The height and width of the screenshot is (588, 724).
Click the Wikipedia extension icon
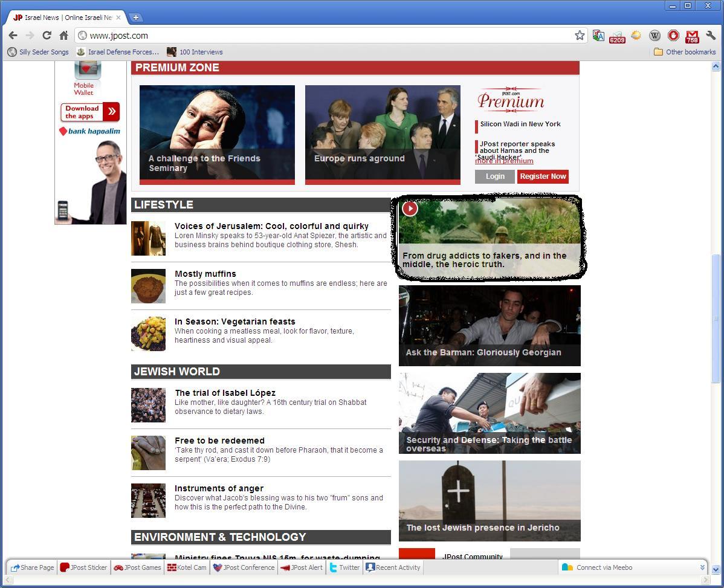[x=655, y=36]
